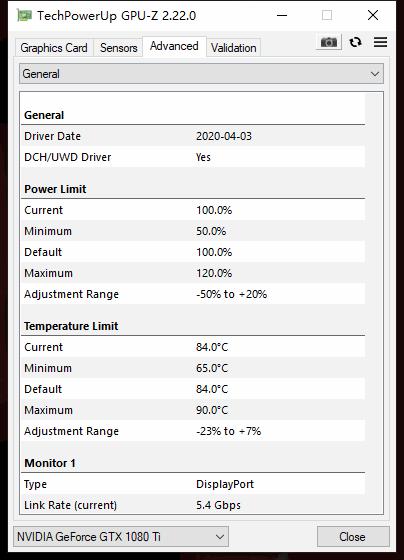Select the Power Limit Adjustment Range -50% to +20%
The height and width of the screenshot is (560, 404).
[231, 294]
